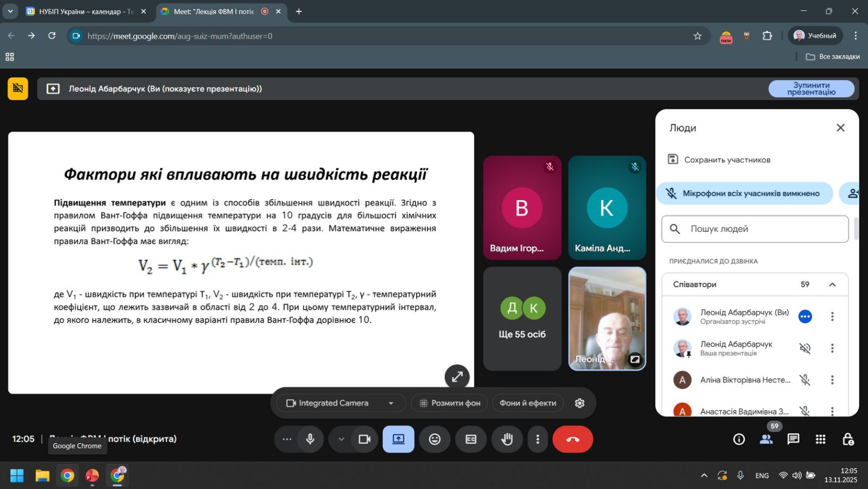Toggle the Розмити фон background blur
868x489 pixels.
click(x=450, y=403)
